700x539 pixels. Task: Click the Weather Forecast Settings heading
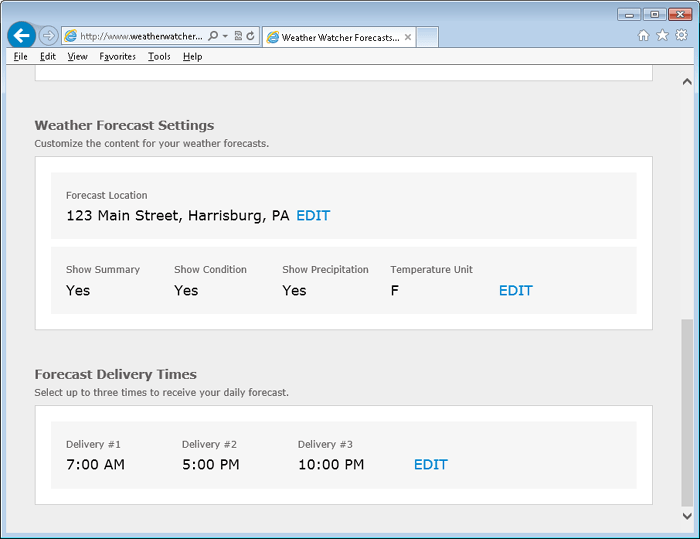(x=125, y=125)
